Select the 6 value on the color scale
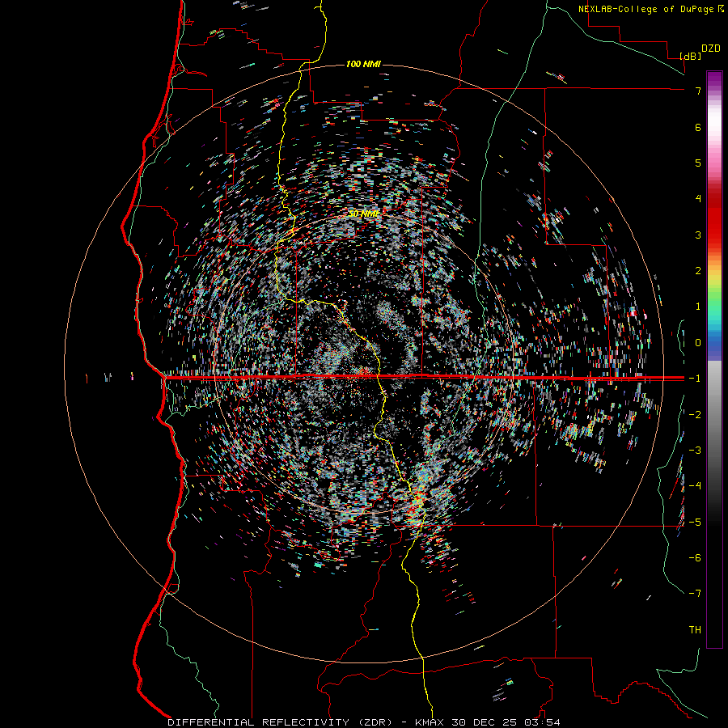Image resolution: width=728 pixels, height=728 pixels. point(698,127)
